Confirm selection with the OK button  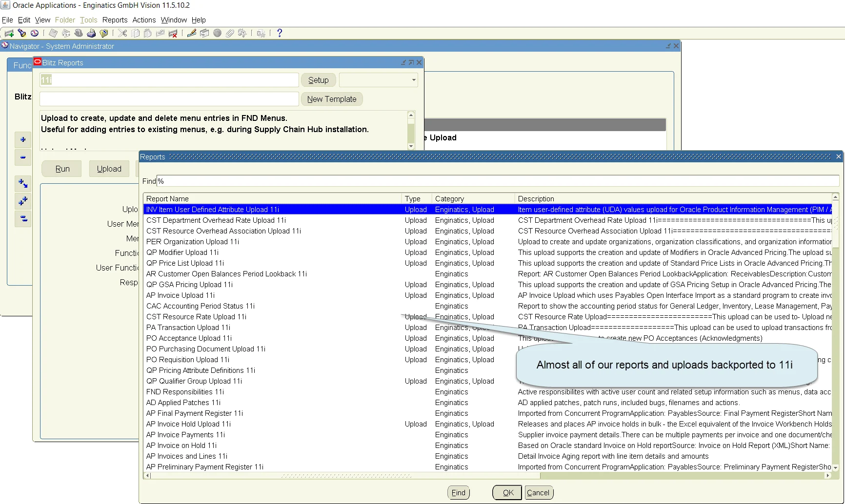click(x=507, y=493)
